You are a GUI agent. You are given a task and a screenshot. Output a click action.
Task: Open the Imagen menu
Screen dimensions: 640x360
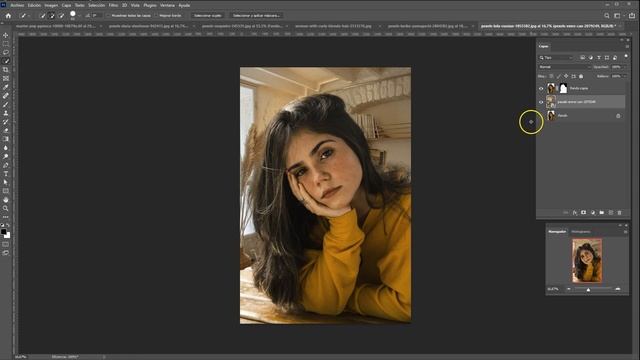pyautogui.click(x=51, y=5)
